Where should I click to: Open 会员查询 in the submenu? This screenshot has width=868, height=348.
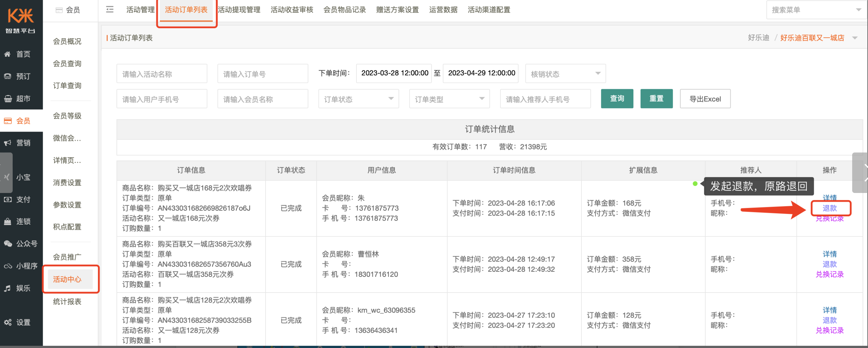pos(67,63)
